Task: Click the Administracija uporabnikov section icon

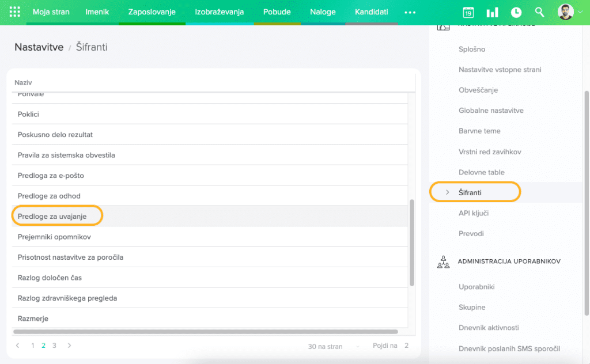Action: tap(443, 261)
